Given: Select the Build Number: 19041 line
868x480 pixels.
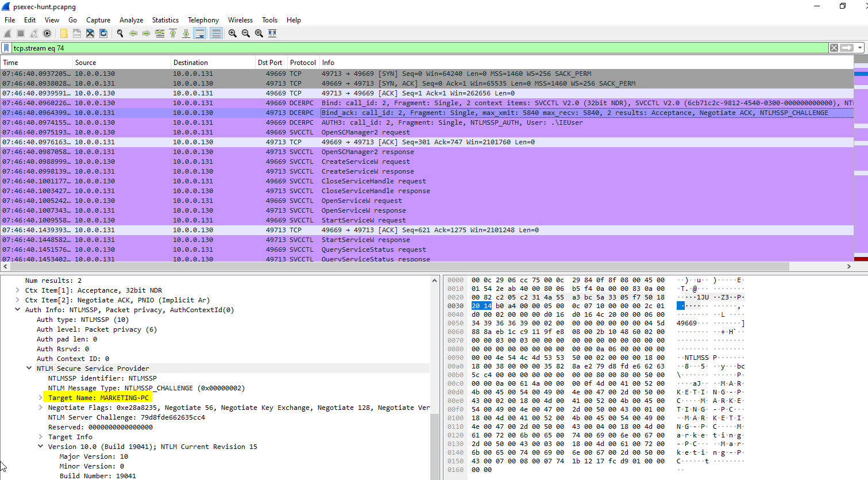Looking at the screenshot, I should (x=98, y=476).
